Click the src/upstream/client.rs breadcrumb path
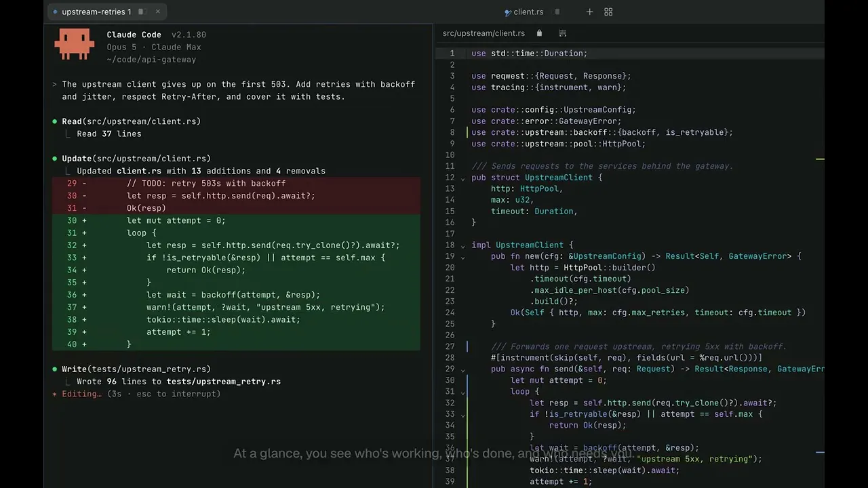 tap(484, 33)
